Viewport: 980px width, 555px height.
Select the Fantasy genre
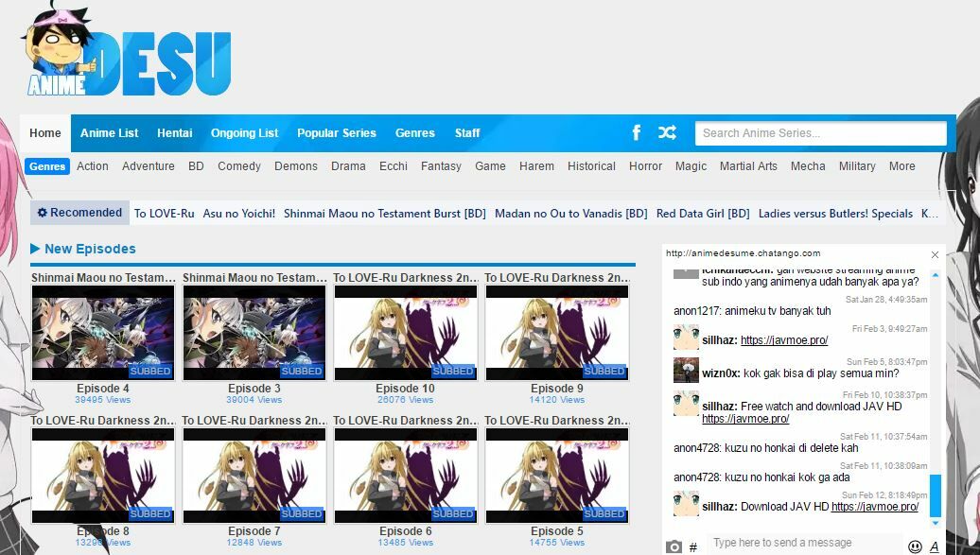pyautogui.click(x=441, y=166)
